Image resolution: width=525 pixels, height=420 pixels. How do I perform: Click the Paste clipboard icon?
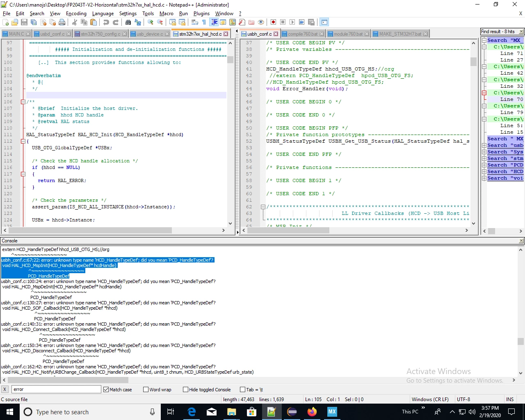point(94,22)
